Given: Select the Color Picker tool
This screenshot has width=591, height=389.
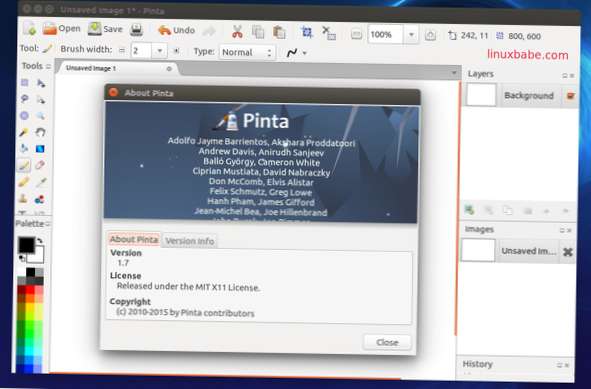Looking at the screenshot, I should (x=41, y=182).
